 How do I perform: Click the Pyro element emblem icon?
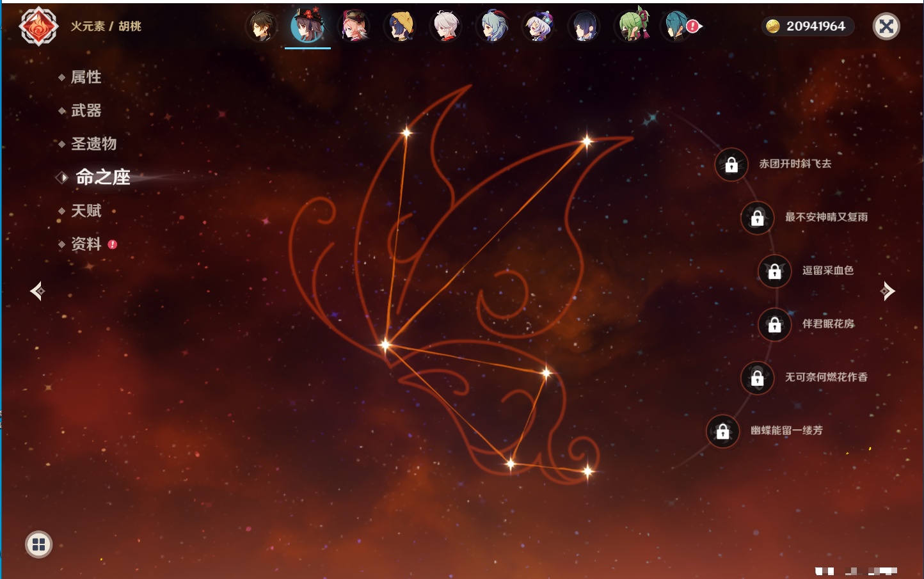[38, 26]
